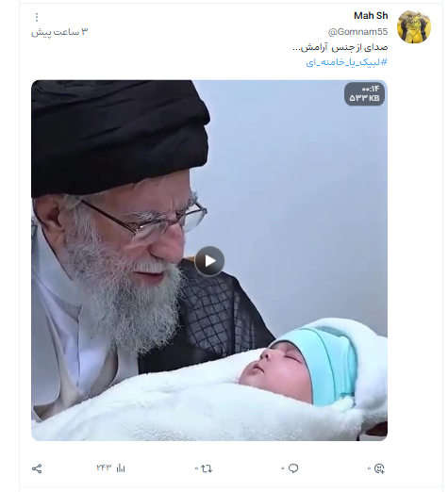
Task: Click the reaction count beside emoji icon
Action: point(369,468)
